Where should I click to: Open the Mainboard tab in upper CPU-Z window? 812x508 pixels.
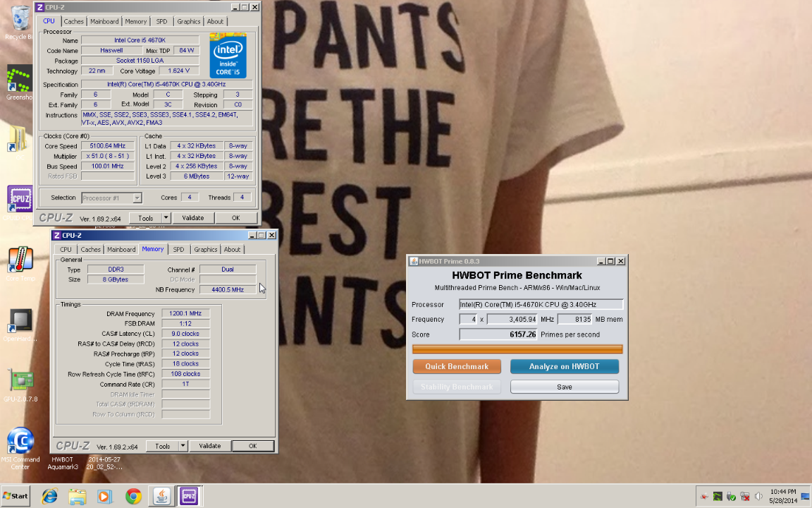coord(104,21)
